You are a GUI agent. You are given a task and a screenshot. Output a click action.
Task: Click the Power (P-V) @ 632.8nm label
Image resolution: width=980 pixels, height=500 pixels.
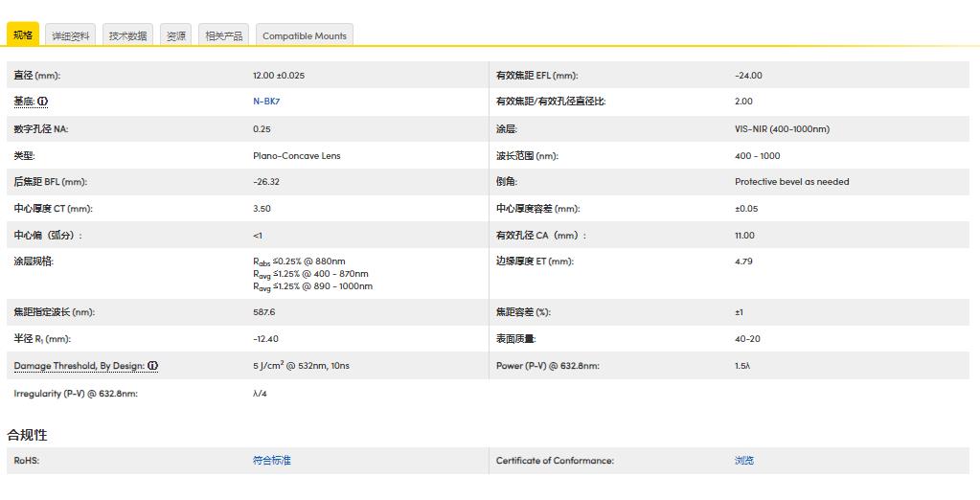(548, 366)
